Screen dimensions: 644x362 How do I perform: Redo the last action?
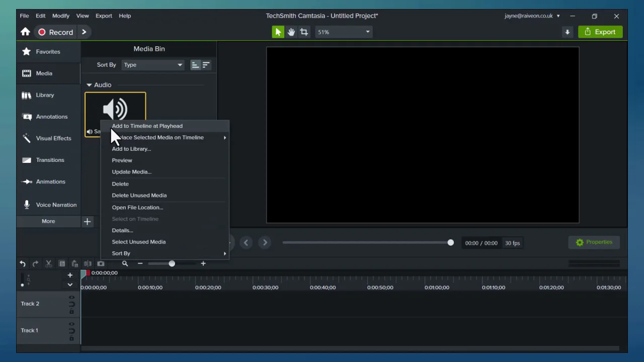(x=35, y=263)
